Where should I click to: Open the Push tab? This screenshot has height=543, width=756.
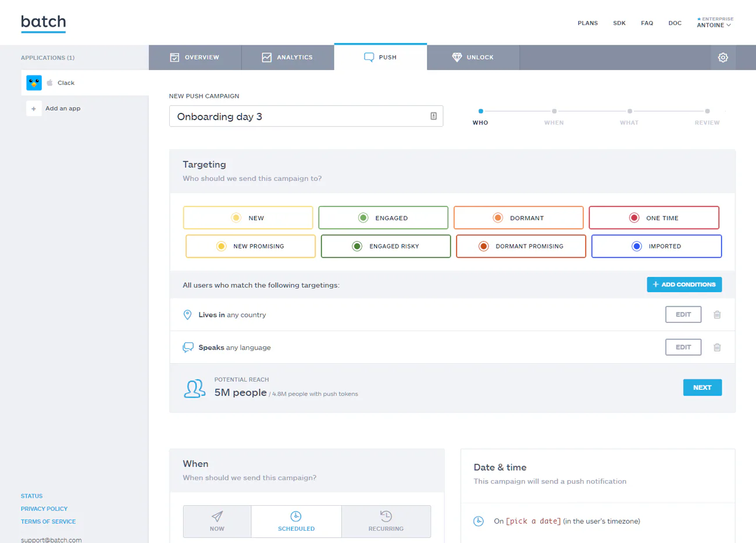[x=380, y=57]
